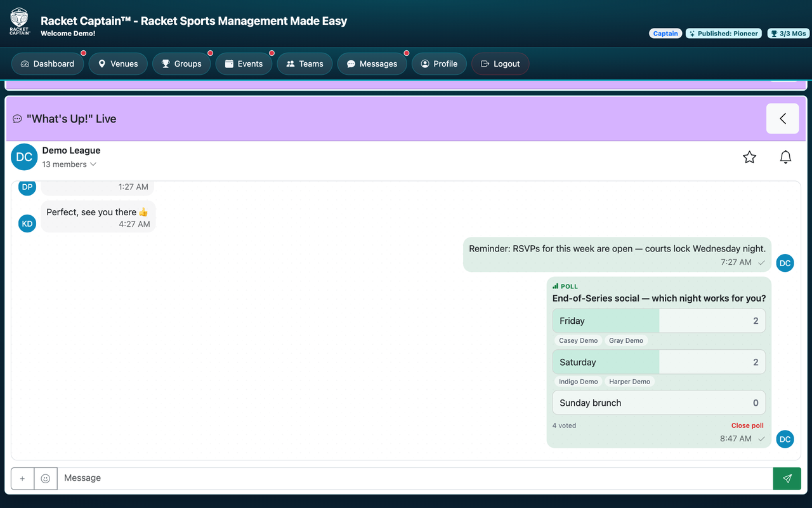Open the emoji picker

tap(46, 479)
